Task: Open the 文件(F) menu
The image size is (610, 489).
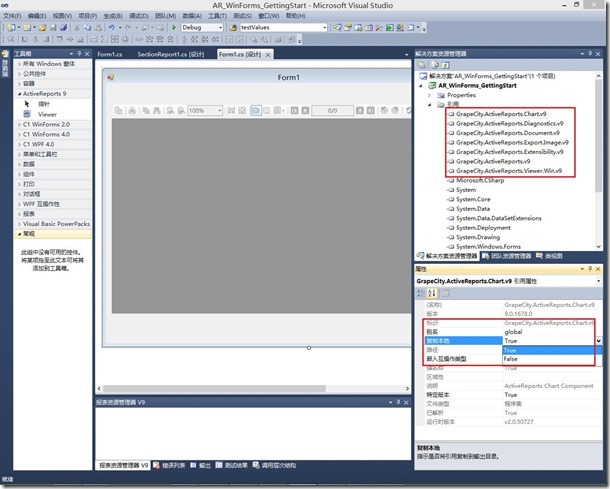Action: (12, 16)
